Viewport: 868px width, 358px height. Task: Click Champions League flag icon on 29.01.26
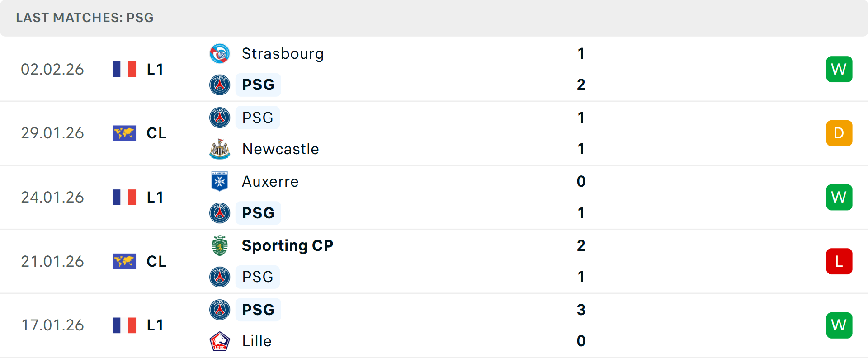coord(124,133)
